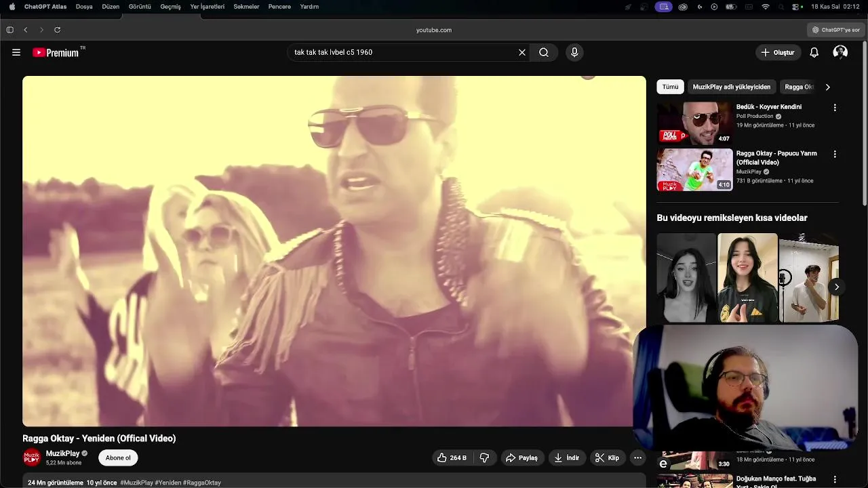Open the ChatGPT Atlas app menu
Image resolution: width=868 pixels, height=488 pixels.
coord(45,7)
